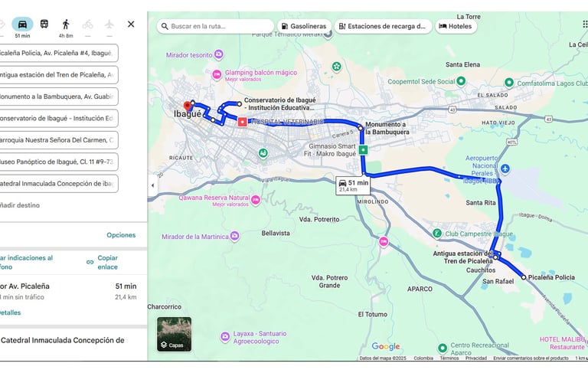Select cycling travel mode icon
Viewport: 588px width, 373px height.
point(88,25)
